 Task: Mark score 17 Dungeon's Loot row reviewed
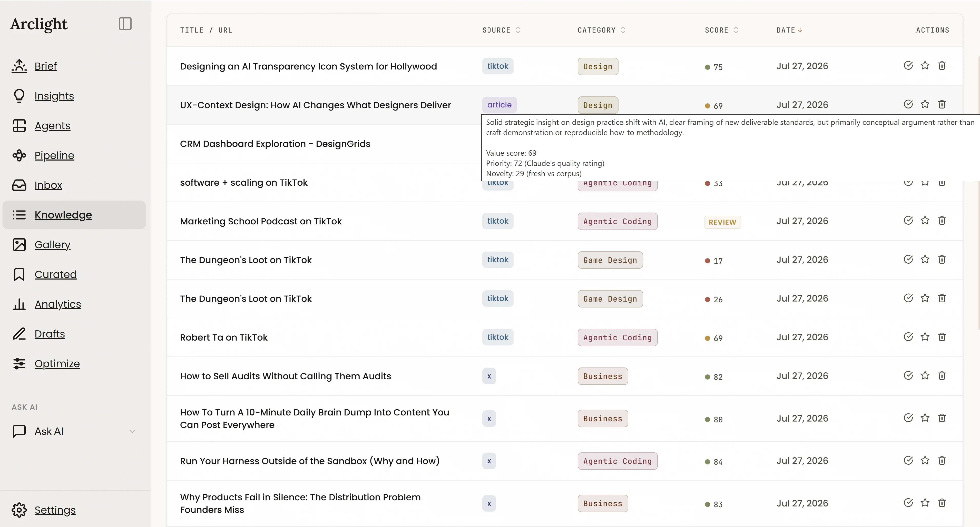[x=908, y=259]
